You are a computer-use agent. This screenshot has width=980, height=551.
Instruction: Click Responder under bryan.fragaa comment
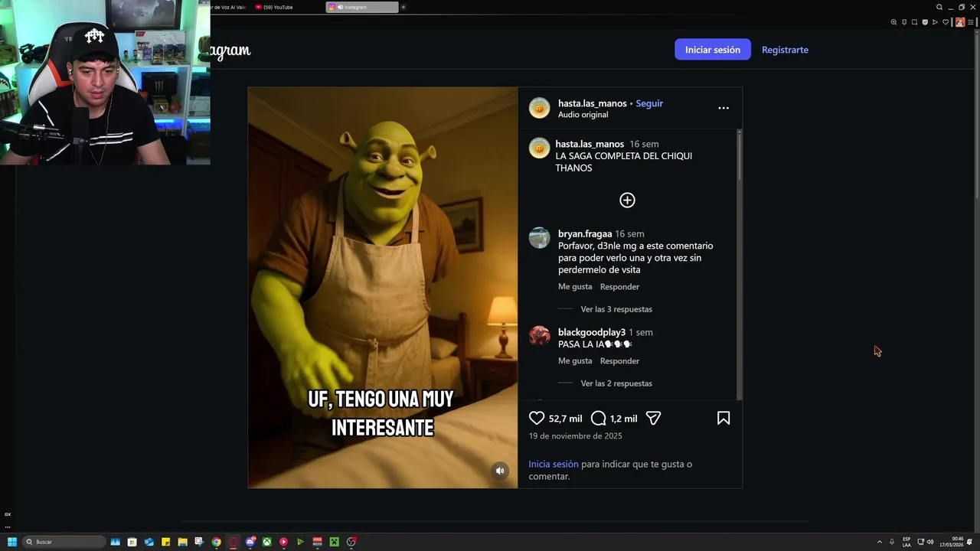pos(619,287)
